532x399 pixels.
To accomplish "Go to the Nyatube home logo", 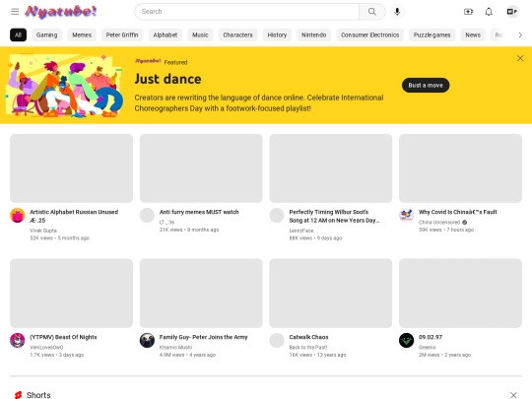I will click(x=61, y=12).
